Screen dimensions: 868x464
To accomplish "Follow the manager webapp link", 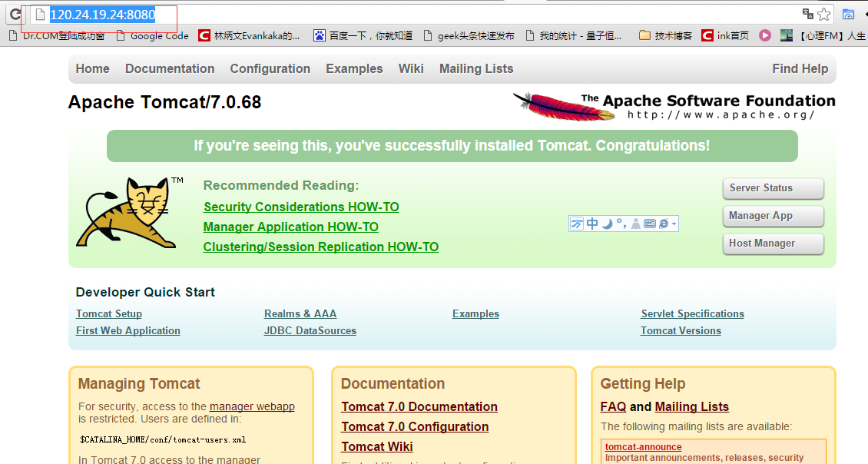I will pos(252,406).
